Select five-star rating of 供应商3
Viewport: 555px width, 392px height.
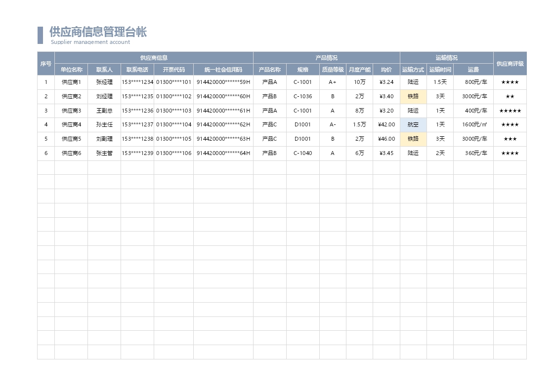tap(510, 111)
